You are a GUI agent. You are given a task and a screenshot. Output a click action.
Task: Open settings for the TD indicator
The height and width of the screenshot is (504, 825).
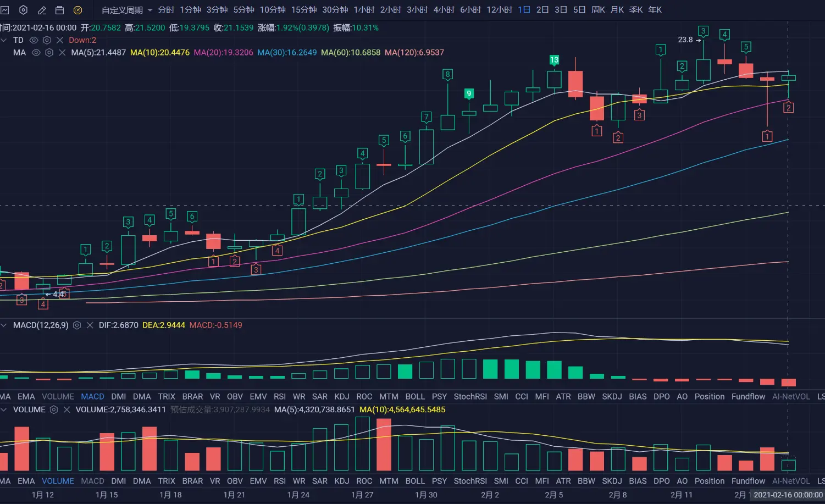47,40
